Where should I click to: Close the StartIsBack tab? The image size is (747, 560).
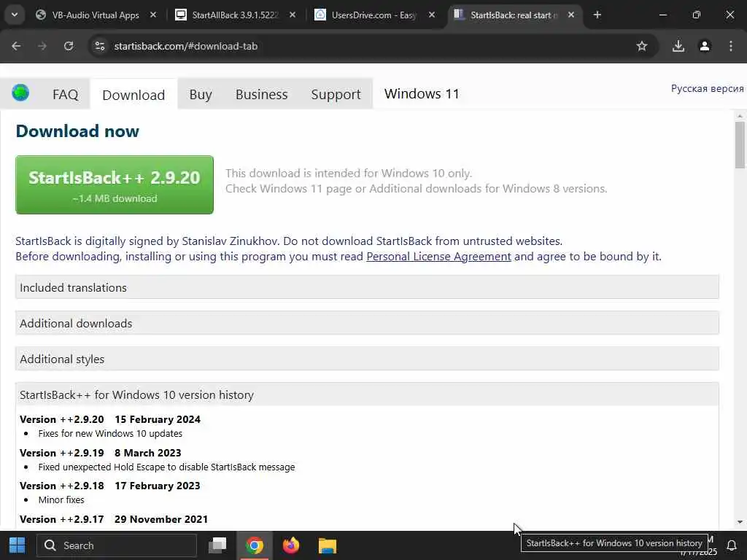570,15
